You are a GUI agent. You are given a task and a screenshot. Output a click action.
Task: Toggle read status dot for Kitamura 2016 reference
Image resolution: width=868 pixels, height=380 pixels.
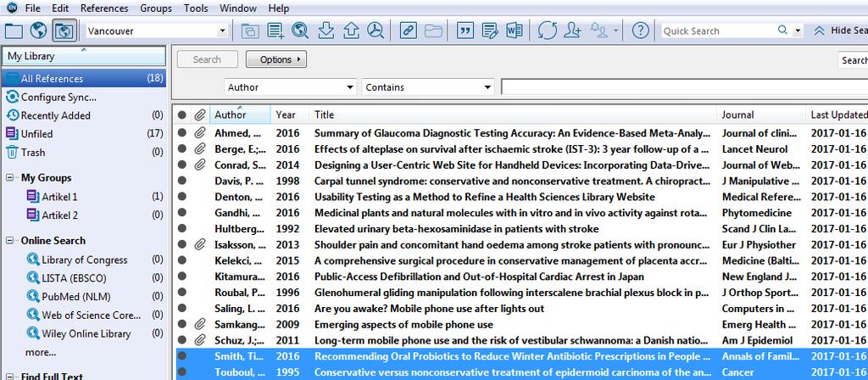coord(182,277)
